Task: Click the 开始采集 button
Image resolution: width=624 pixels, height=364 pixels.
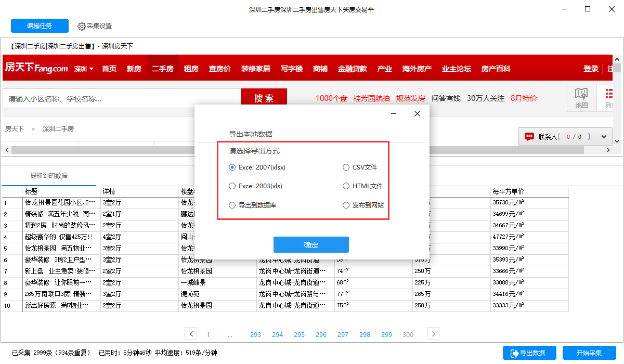Action: click(x=589, y=353)
